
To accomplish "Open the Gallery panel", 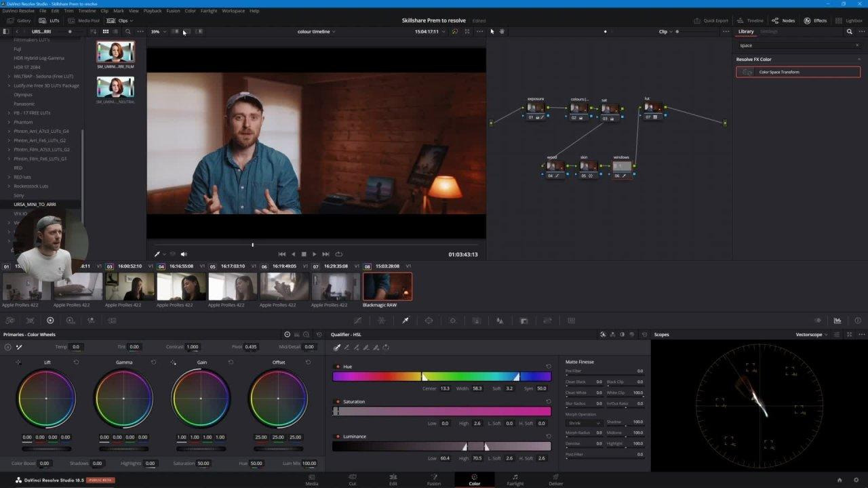I will pyautogui.click(x=20, y=20).
